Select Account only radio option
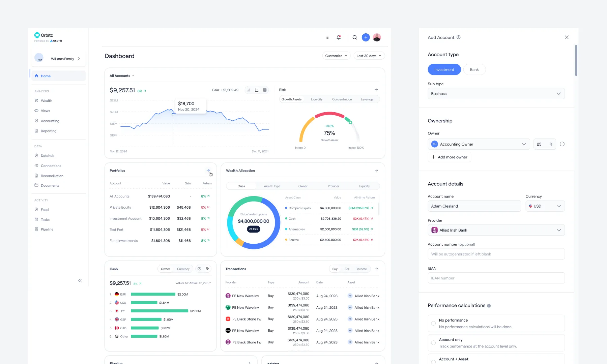Image resolution: width=607 pixels, height=364 pixels. click(433, 343)
